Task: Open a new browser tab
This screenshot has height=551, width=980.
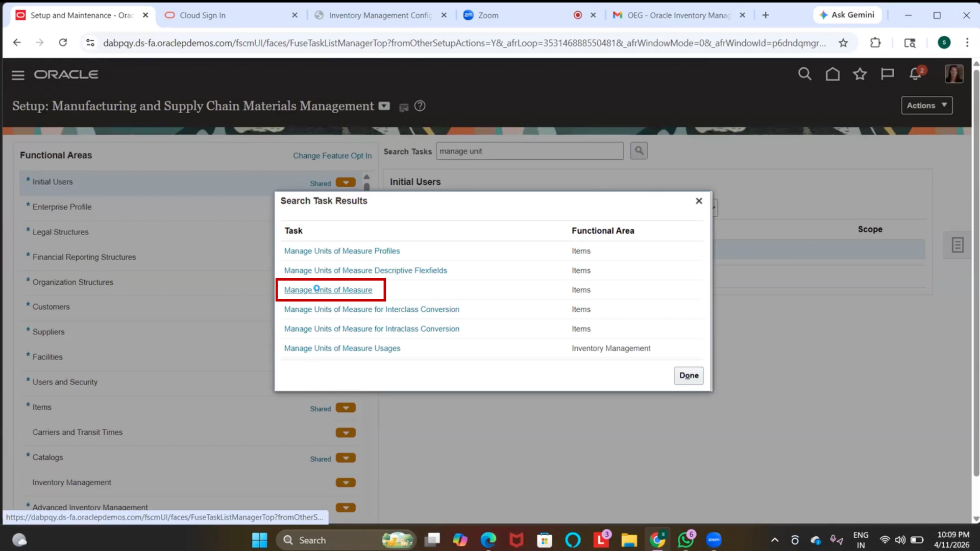Action: point(765,15)
